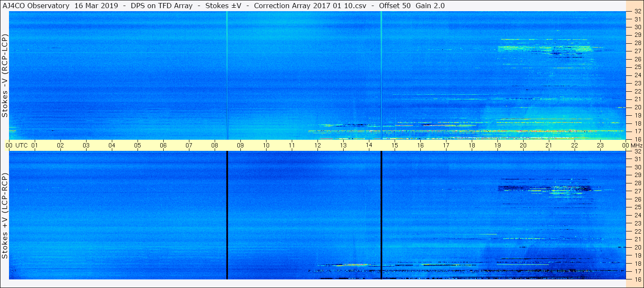Viewport: 644px width, 288px height.
Task: Click the 27 MHz label of lower Stokes +V panel
Action: tap(638, 191)
